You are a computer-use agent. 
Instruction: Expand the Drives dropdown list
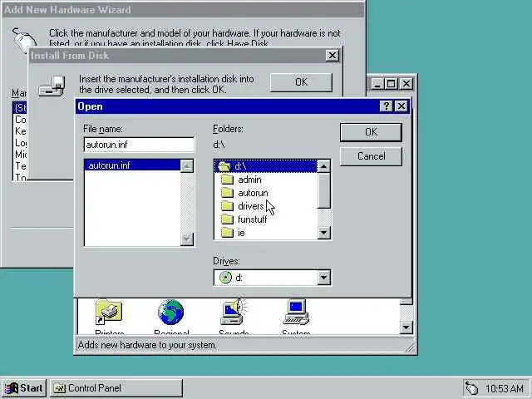point(323,278)
